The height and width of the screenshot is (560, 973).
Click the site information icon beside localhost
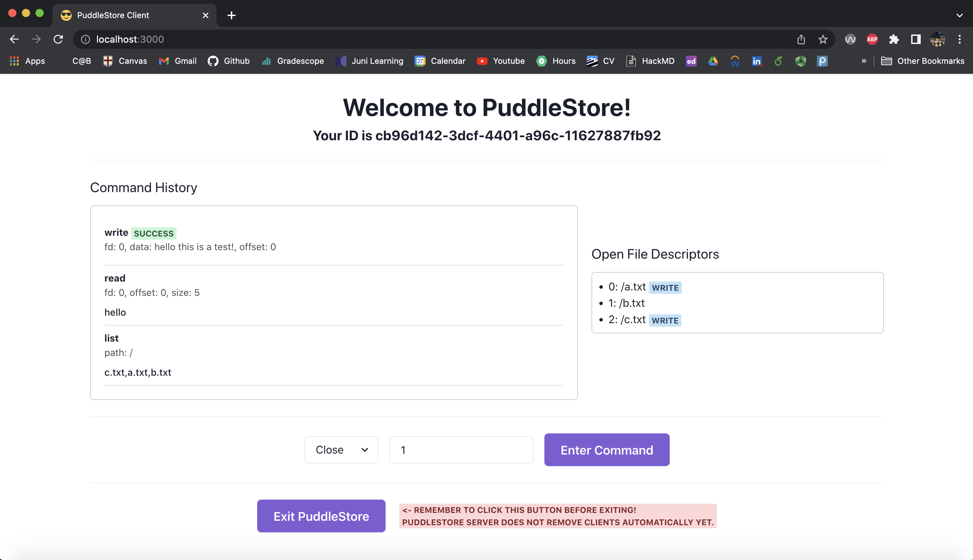click(x=85, y=39)
